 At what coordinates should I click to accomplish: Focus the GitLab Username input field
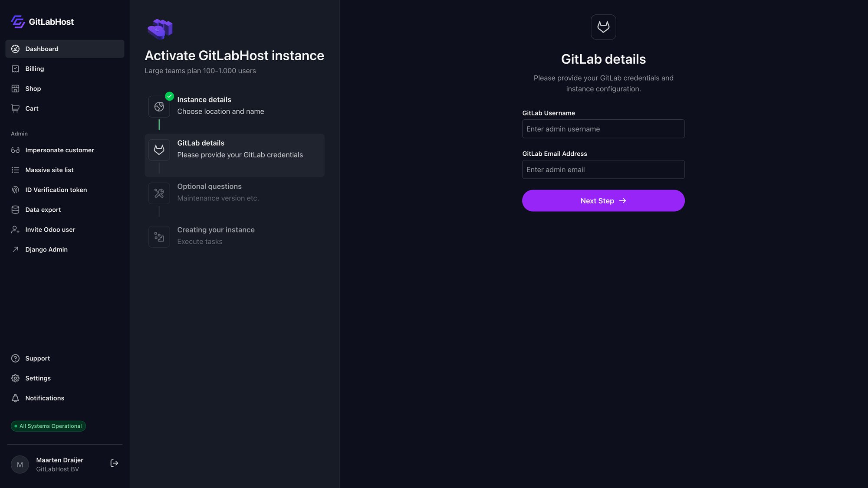pos(603,129)
